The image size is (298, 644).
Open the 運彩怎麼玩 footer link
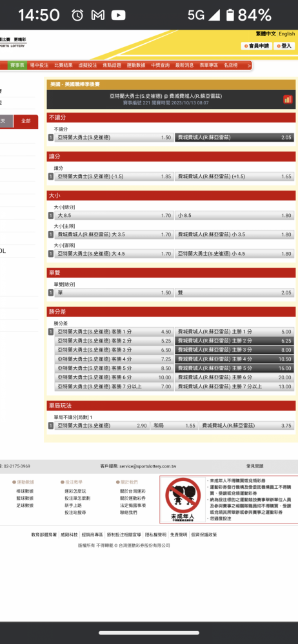pyautogui.click(x=75, y=491)
